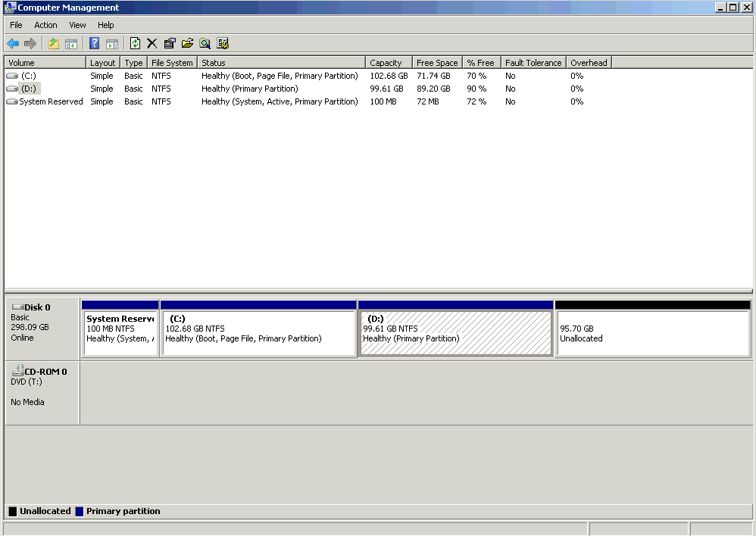Select the (C:) partition block on Disk 0
Viewport: 756px width, 536px height.
(x=258, y=329)
